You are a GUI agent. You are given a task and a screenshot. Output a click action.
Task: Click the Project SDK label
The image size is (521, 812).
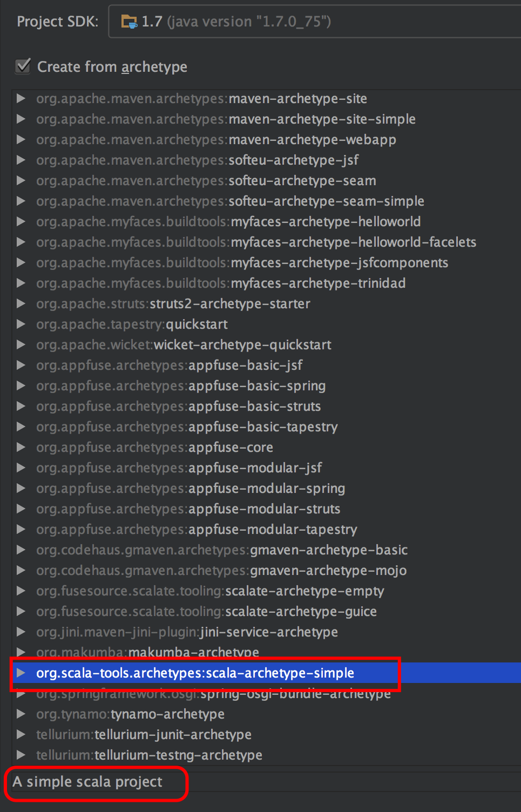click(x=58, y=22)
